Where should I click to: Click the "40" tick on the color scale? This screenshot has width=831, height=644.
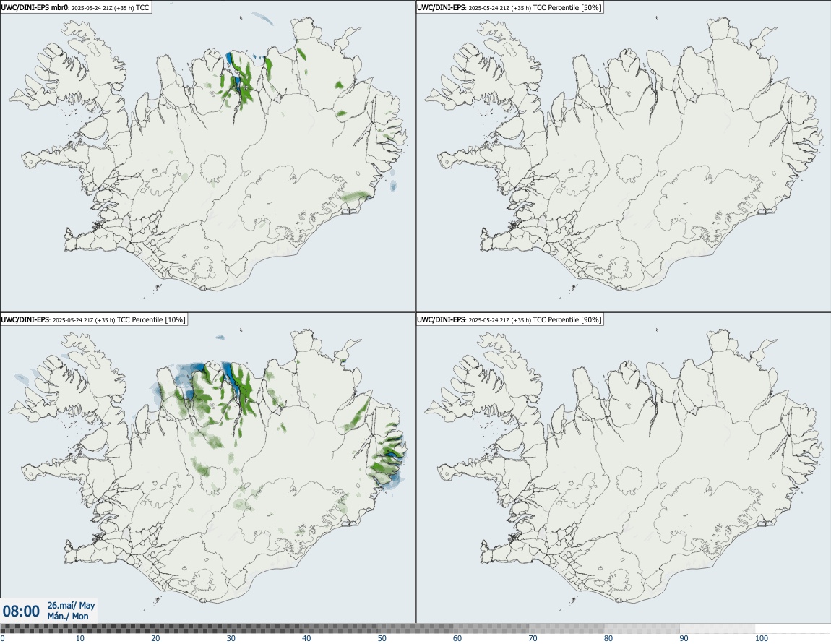click(x=306, y=638)
